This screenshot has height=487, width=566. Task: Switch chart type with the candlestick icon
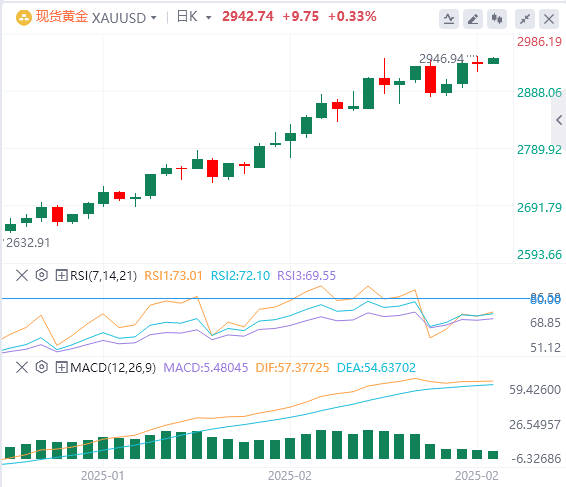click(x=497, y=18)
